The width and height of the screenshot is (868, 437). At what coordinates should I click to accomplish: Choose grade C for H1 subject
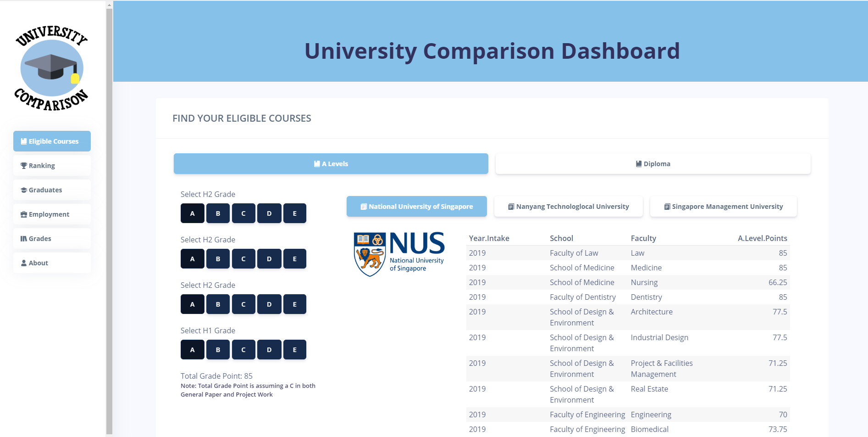coord(243,350)
